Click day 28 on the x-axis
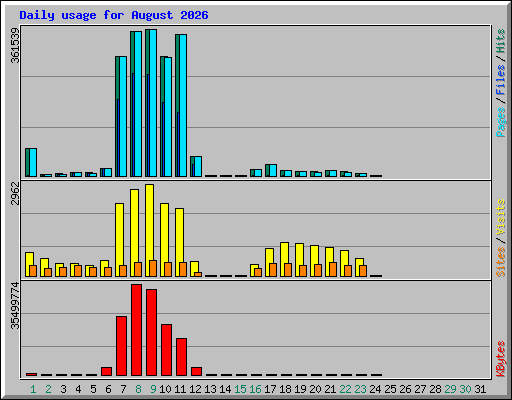This screenshot has height=400, width=512. [435, 389]
